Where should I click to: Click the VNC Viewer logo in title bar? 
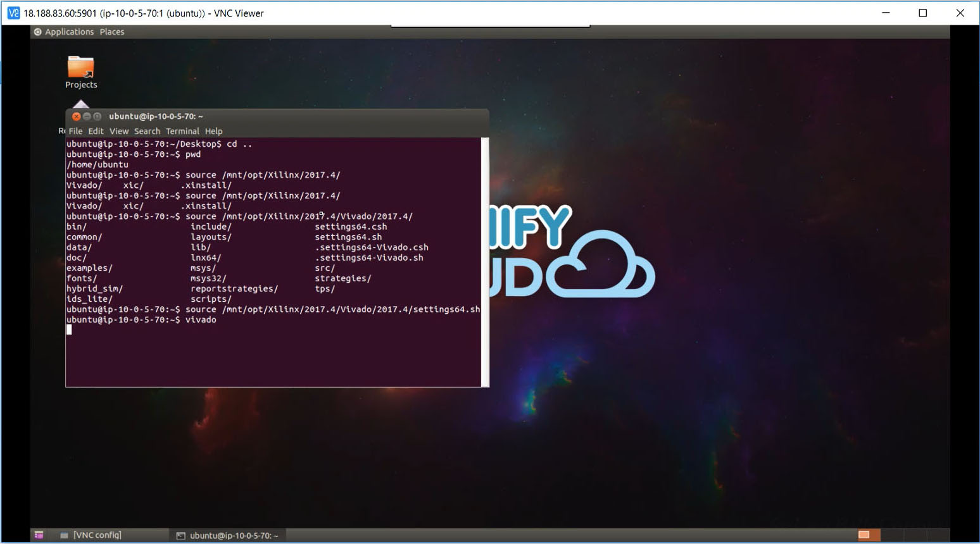pyautogui.click(x=13, y=13)
